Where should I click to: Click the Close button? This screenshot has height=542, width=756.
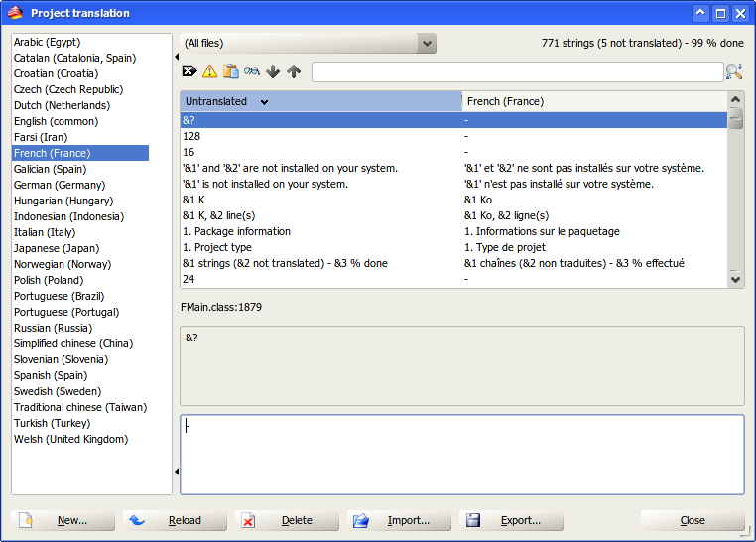[x=693, y=521]
